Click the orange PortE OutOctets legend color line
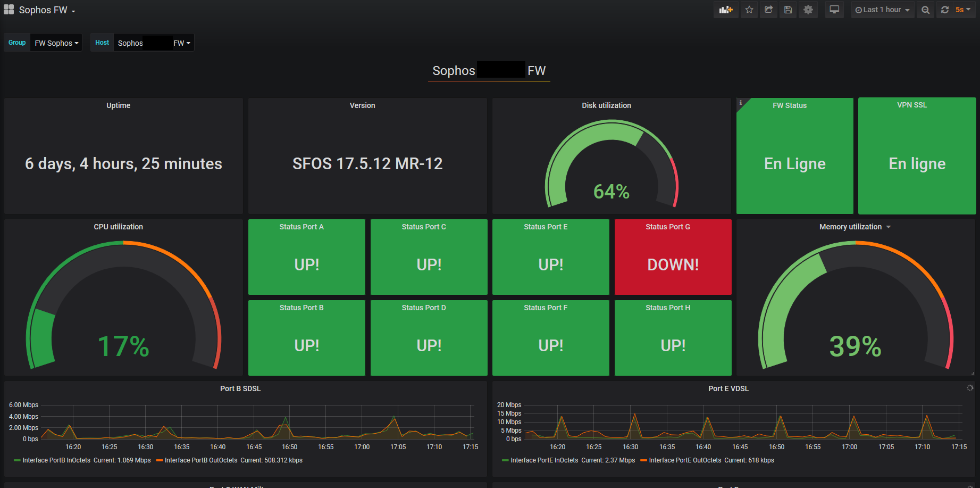Image resolution: width=980 pixels, height=488 pixels. (x=643, y=460)
